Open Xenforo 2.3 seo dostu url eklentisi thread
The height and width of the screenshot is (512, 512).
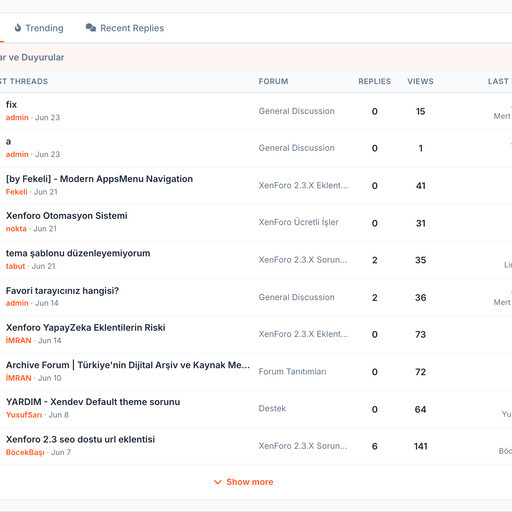point(80,439)
